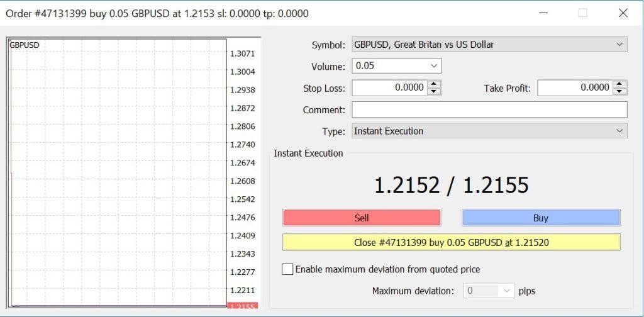This screenshot has height=317, width=644.
Task: Click into the Comment text field
Action: 489,109
